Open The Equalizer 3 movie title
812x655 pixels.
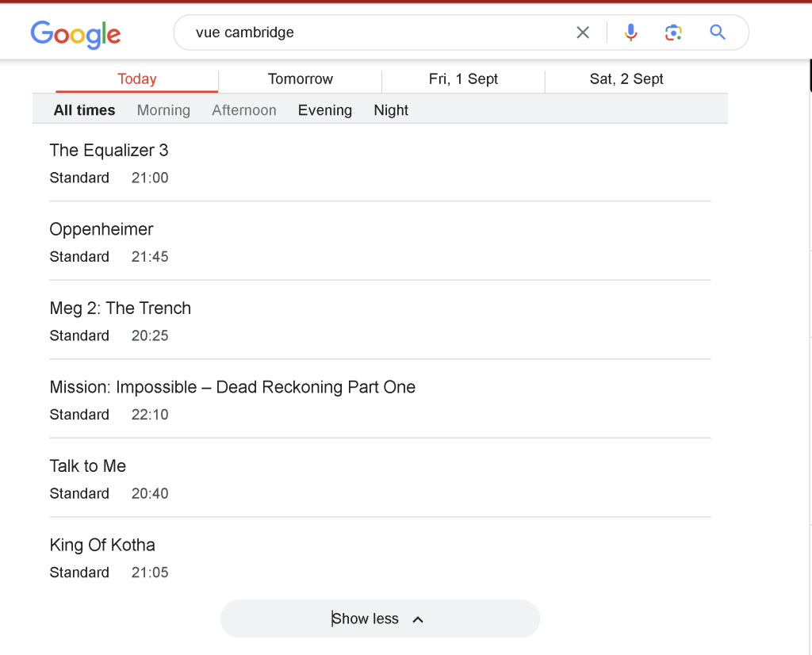point(109,150)
